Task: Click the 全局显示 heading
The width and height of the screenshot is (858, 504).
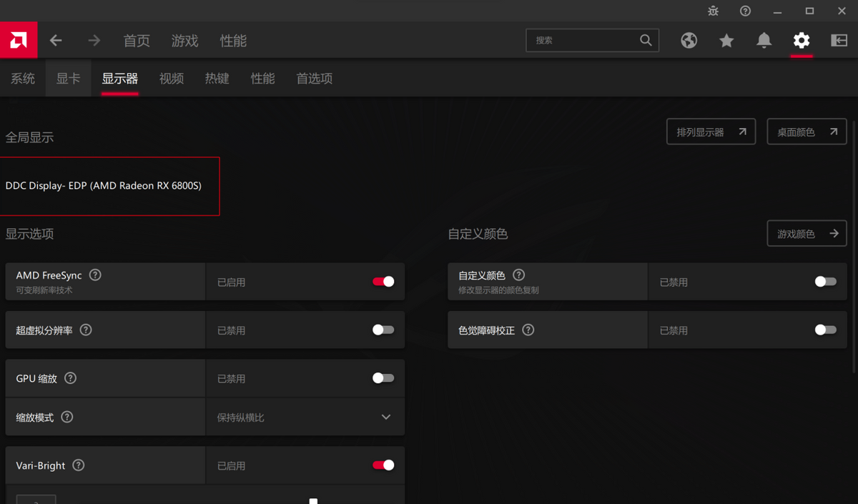Action: (x=29, y=137)
